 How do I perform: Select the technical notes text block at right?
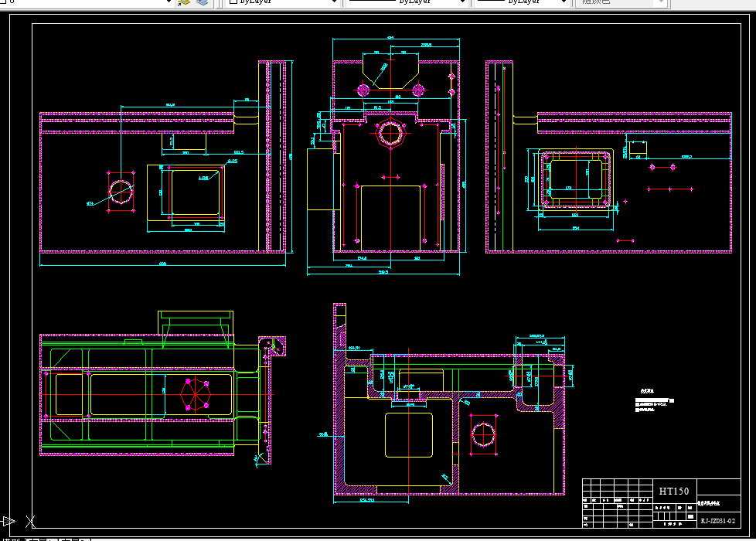coord(654,401)
